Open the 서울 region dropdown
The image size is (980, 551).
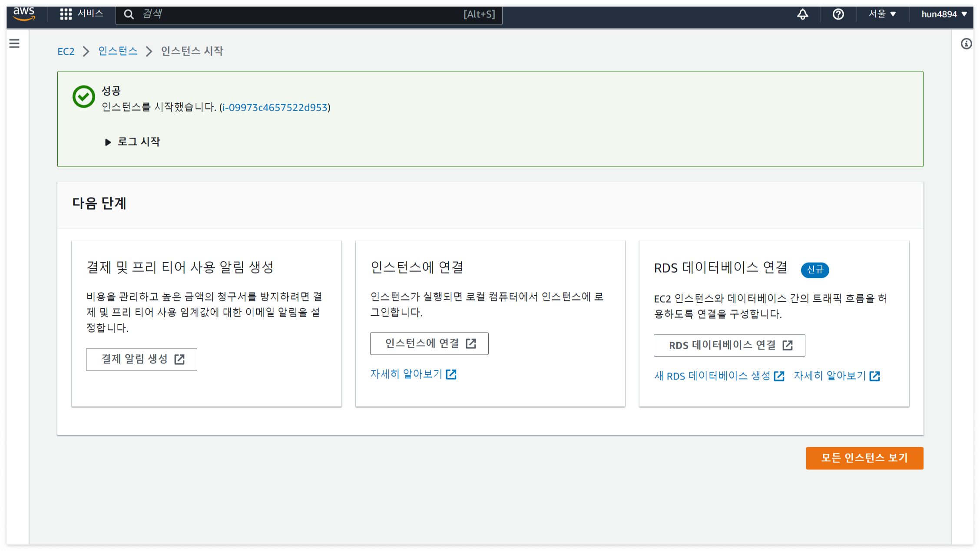(882, 14)
